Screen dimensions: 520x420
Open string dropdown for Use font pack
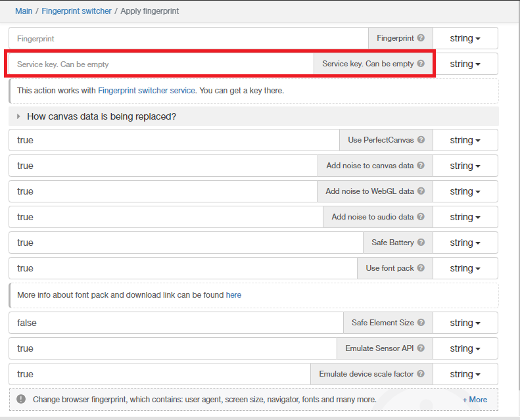tap(465, 268)
